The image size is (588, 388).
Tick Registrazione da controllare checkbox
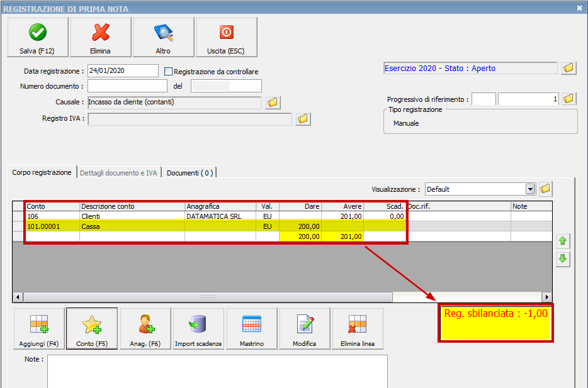click(x=168, y=72)
